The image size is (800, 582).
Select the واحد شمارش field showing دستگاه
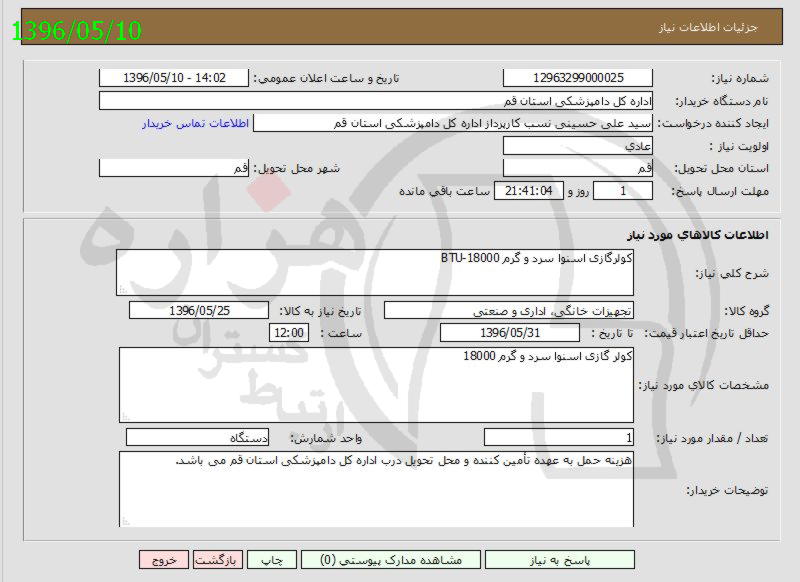pos(195,436)
